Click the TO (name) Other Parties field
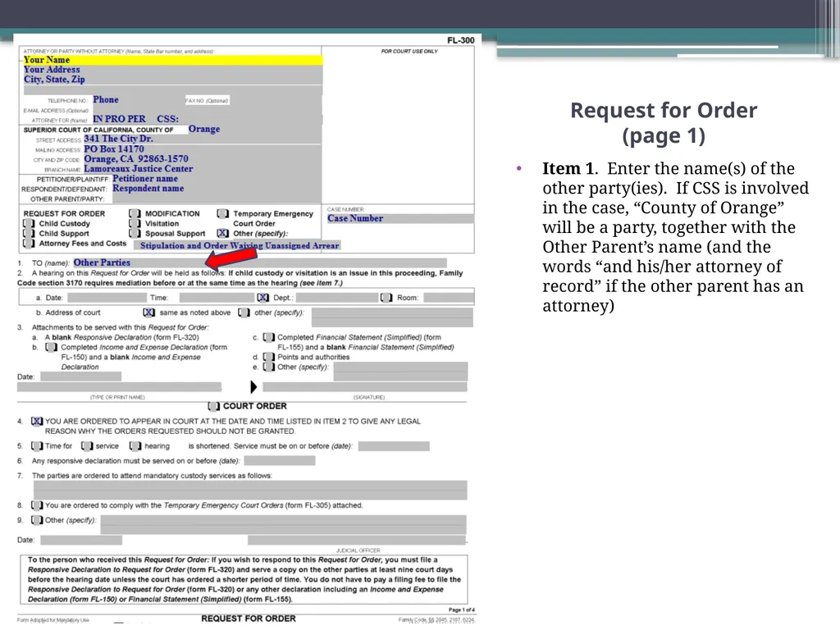840x630 pixels. [259, 262]
